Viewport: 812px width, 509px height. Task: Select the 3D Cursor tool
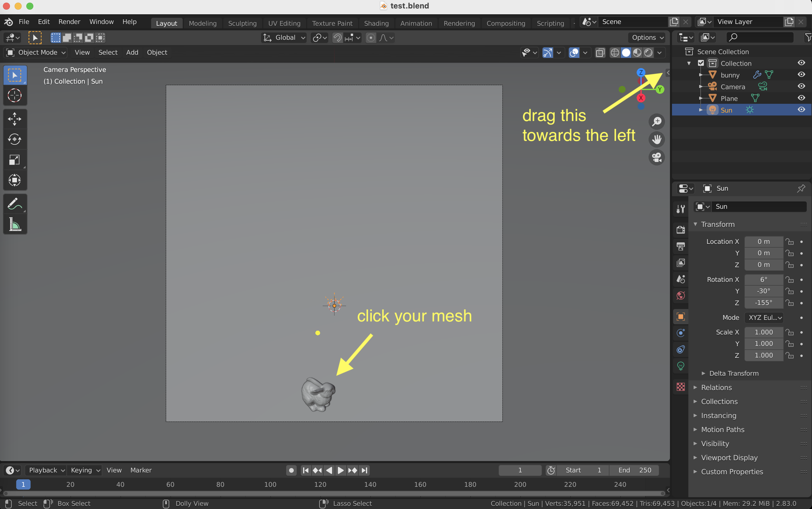(15, 96)
